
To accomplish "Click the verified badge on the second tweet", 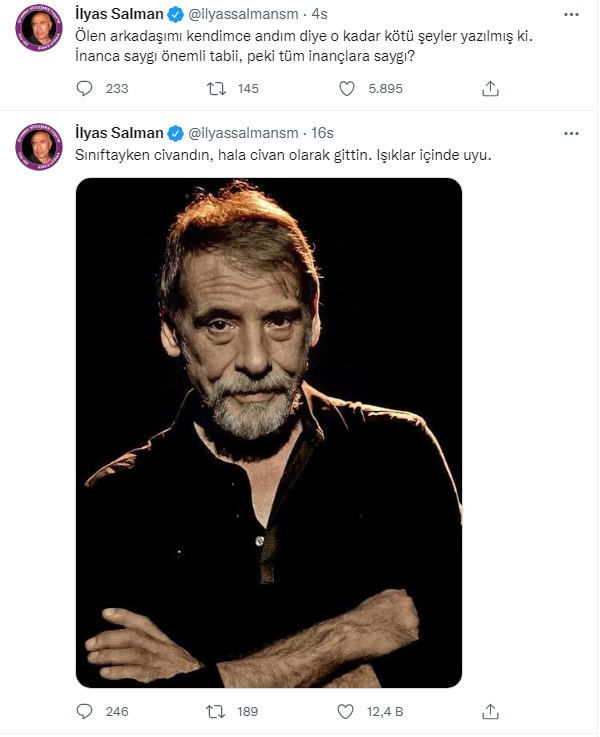I will 175,133.
